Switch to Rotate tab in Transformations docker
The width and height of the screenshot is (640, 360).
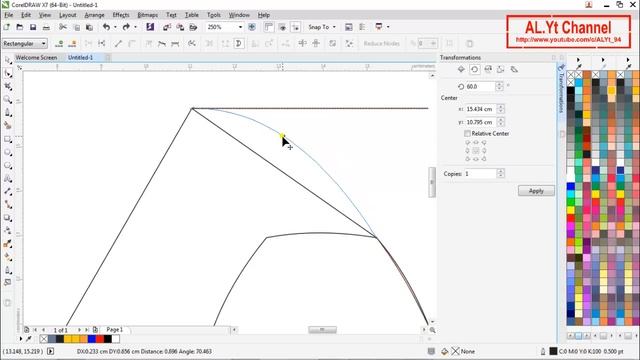[x=474, y=69]
